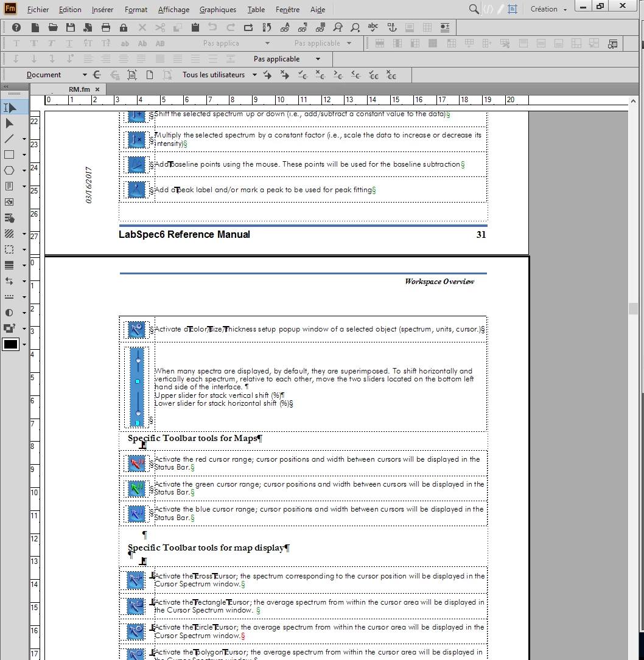Click the hotspot hand tool icon

pyautogui.click(x=9, y=218)
